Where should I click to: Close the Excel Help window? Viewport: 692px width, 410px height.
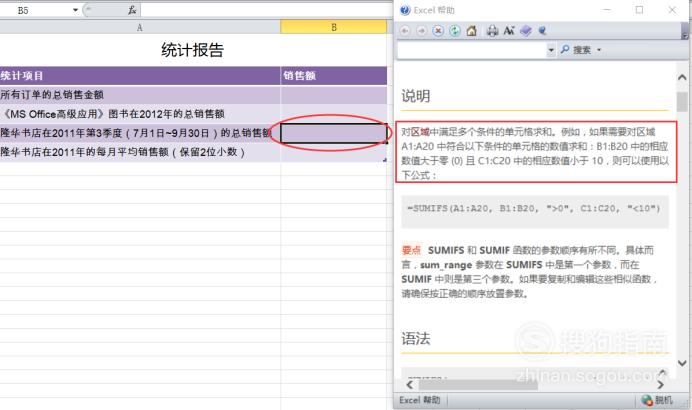[x=672, y=10]
